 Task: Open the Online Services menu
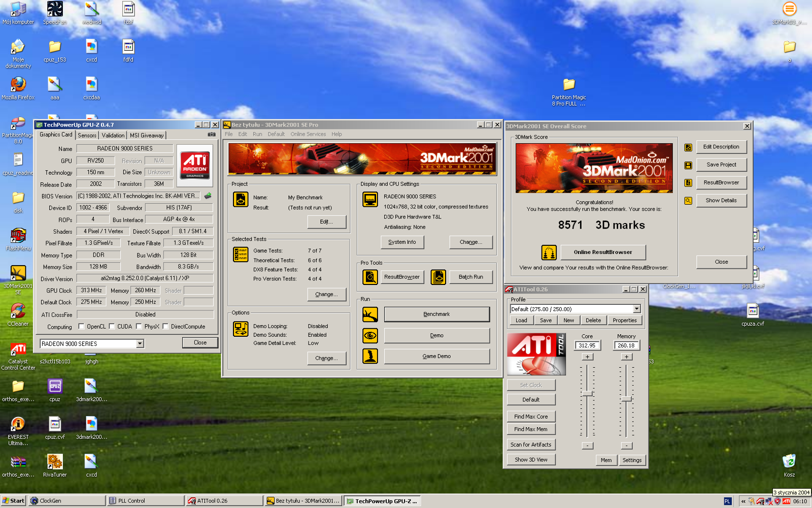click(x=308, y=134)
